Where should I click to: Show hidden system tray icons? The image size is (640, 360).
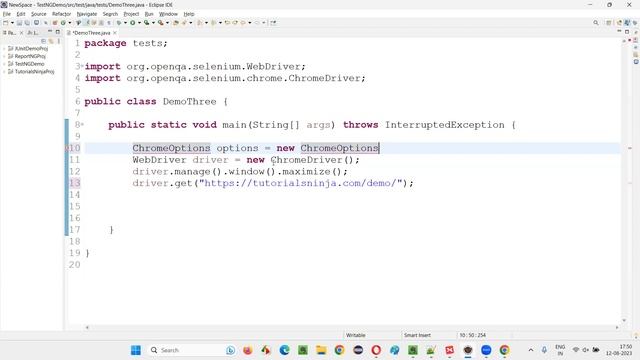coord(531,350)
